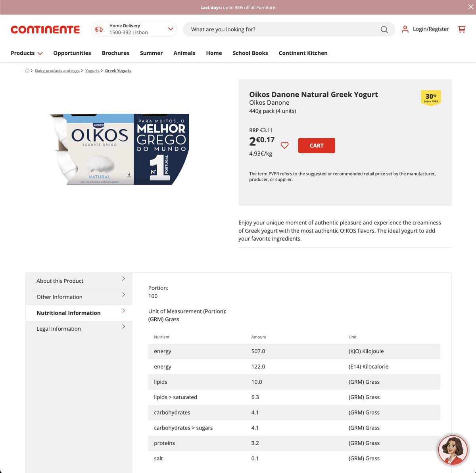This screenshot has width=476, height=473.
Task: Click chevron beside About this Product
Action: (123, 279)
